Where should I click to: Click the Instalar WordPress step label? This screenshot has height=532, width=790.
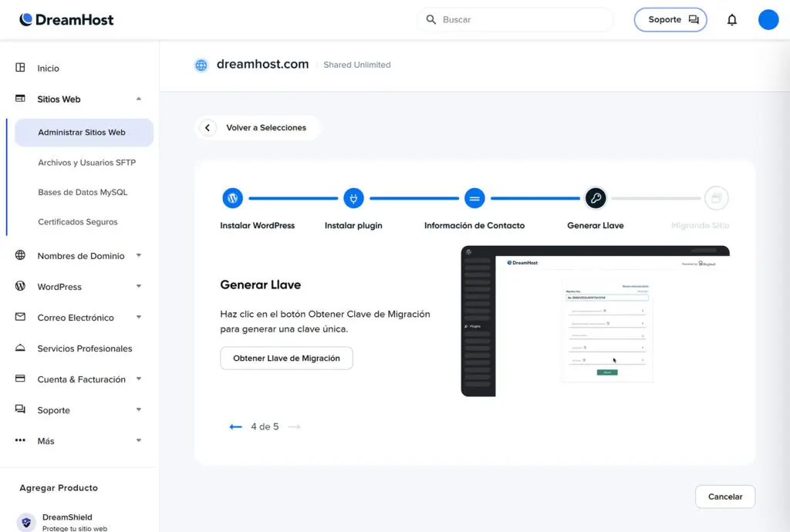point(257,225)
